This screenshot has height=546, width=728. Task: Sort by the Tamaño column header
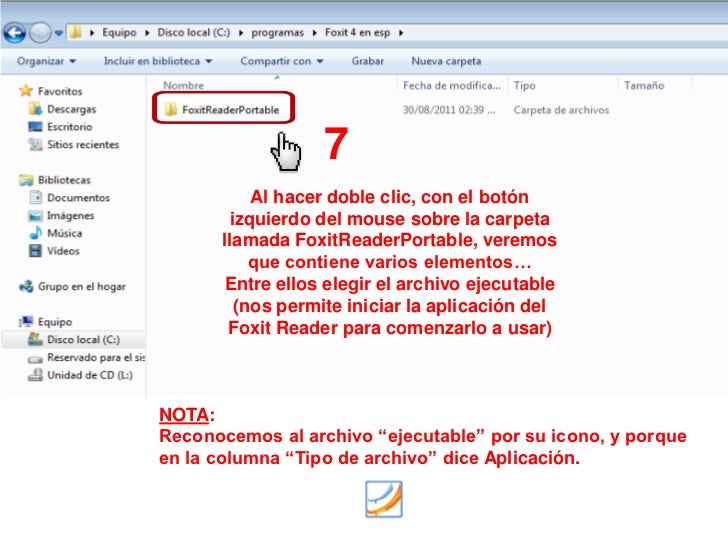(644, 85)
